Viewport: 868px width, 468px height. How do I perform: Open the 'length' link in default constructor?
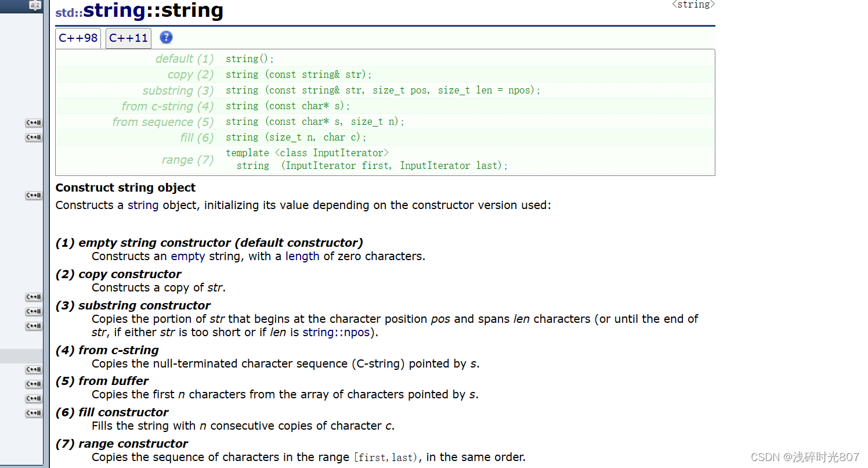point(302,256)
